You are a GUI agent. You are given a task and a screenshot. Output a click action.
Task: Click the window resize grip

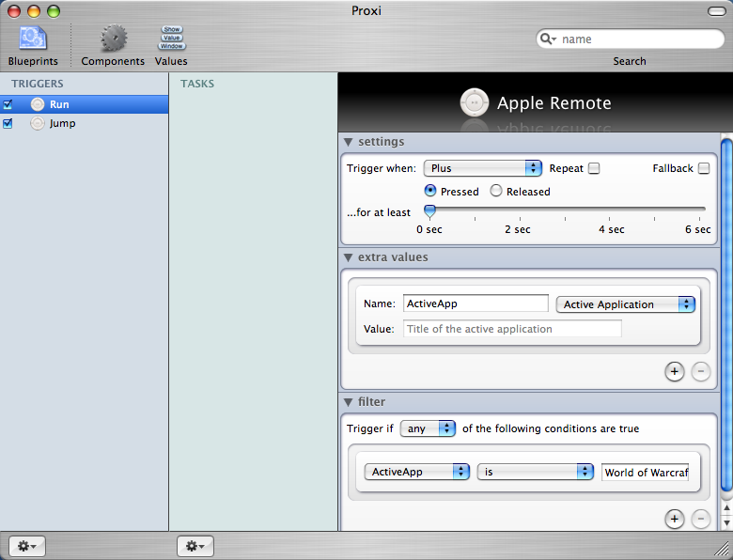click(x=724, y=551)
